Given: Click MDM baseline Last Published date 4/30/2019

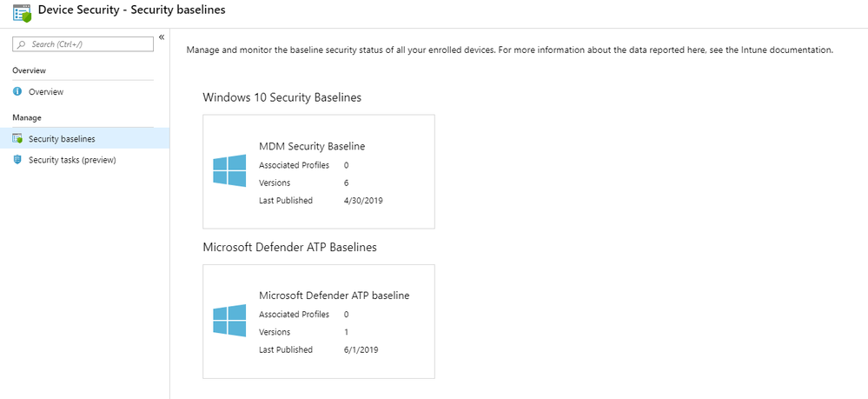Looking at the screenshot, I should tap(363, 201).
